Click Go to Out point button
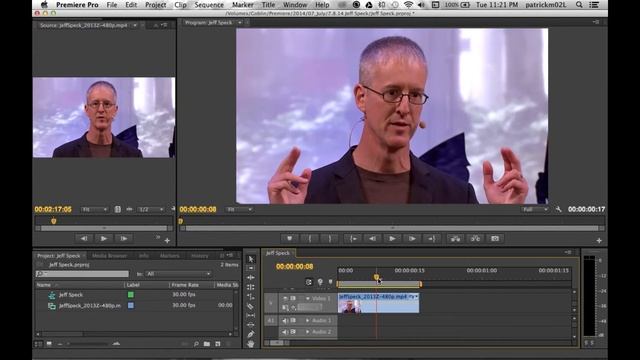 tap(431, 239)
